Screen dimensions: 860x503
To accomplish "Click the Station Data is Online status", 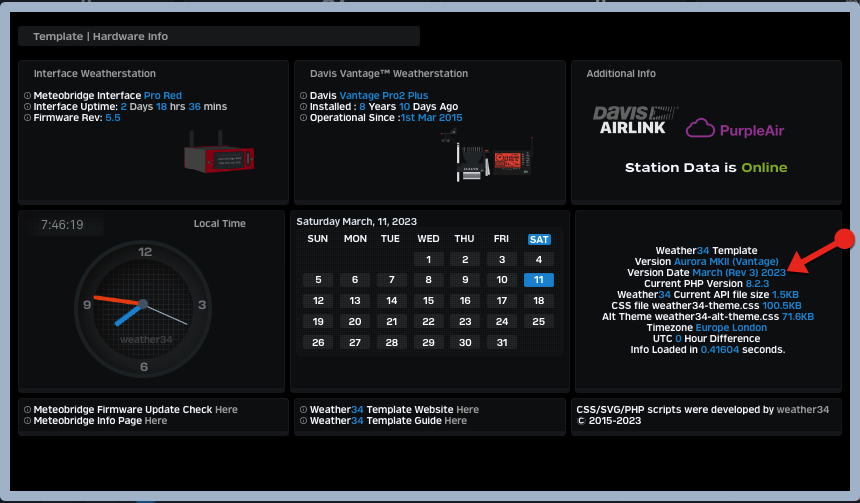I will click(706, 167).
